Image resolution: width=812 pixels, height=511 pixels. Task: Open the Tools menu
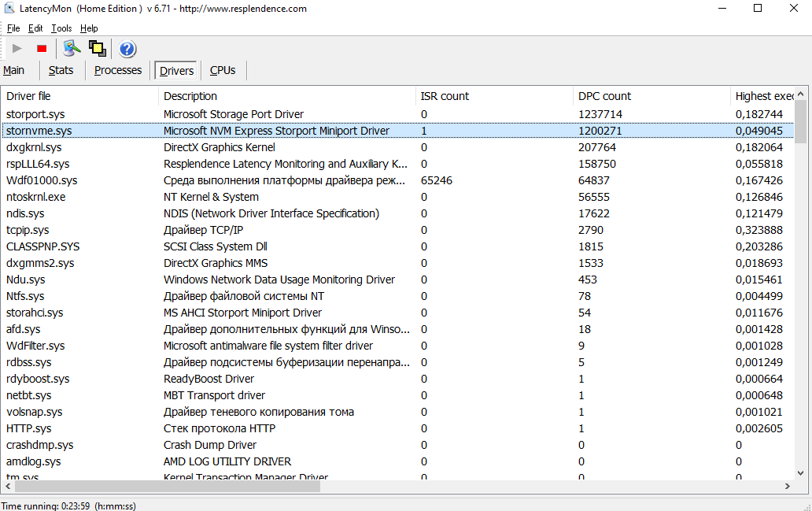click(x=61, y=28)
